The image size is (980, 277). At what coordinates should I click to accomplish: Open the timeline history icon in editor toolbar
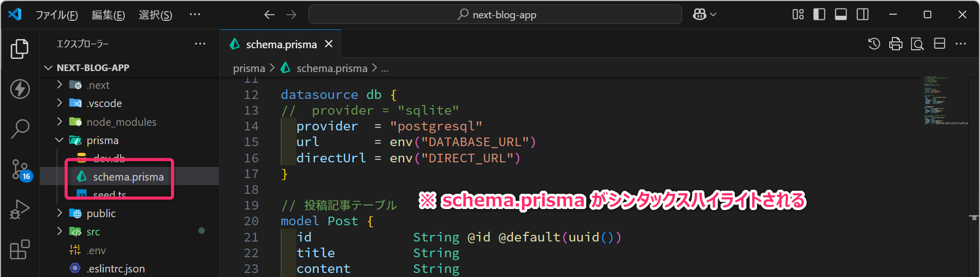(874, 44)
